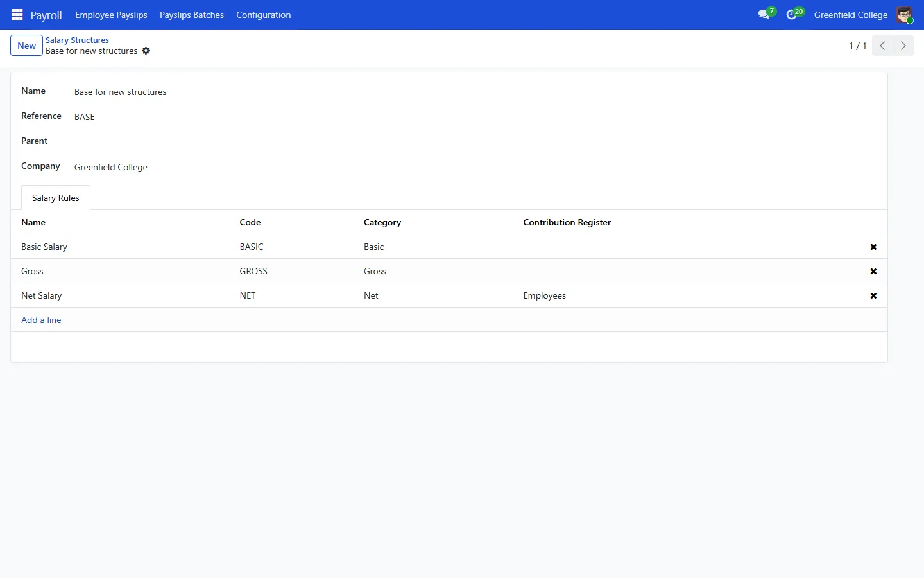Open the Payslips Batches menu
The width and height of the screenshot is (924, 578).
tap(192, 15)
